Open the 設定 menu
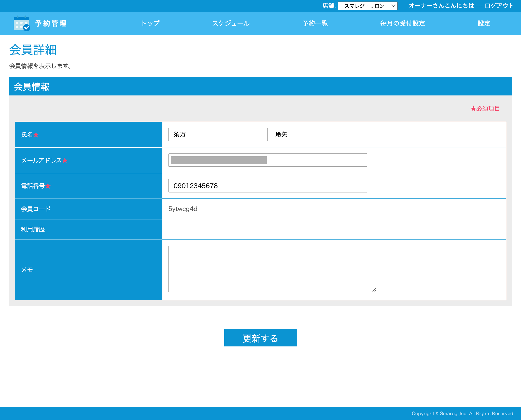Viewport: 521px width, 420px height. click(x=484, y=23)
